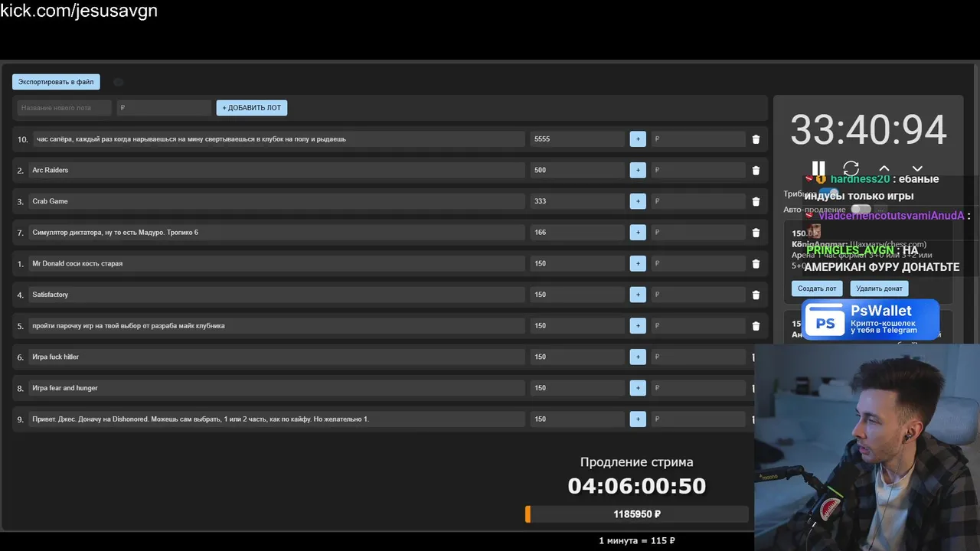
Task: Edit the Arc Raiders amount 500
Action: coord(577,170)
